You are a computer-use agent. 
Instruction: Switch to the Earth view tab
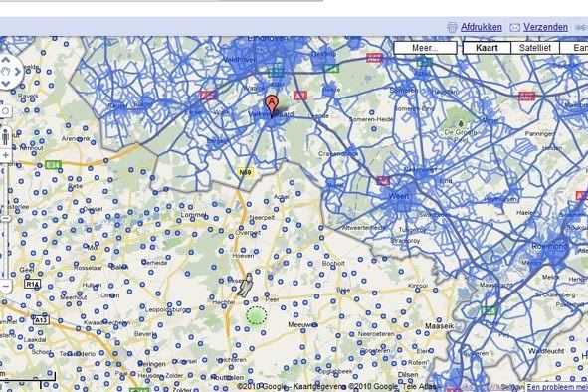click(x=574, y=48)
